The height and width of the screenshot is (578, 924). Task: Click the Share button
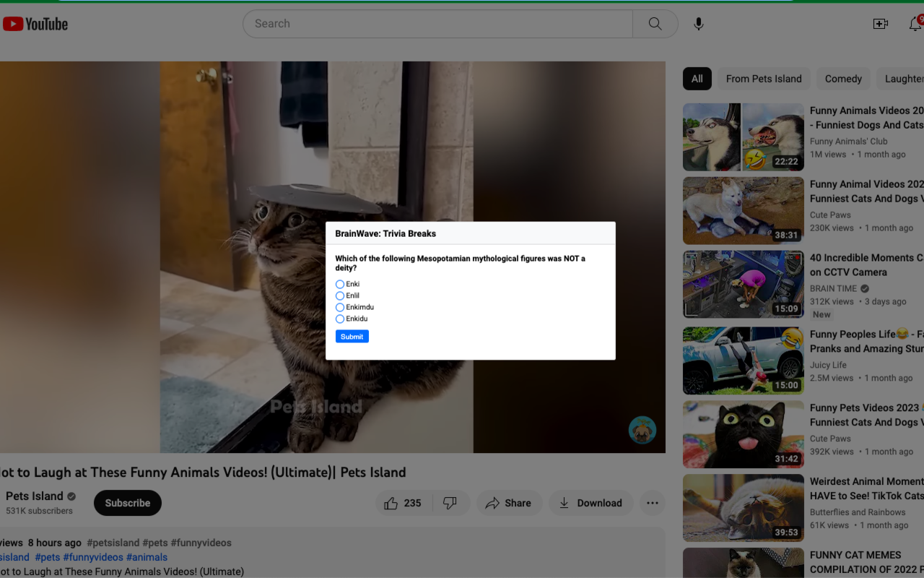coord(508,503)
